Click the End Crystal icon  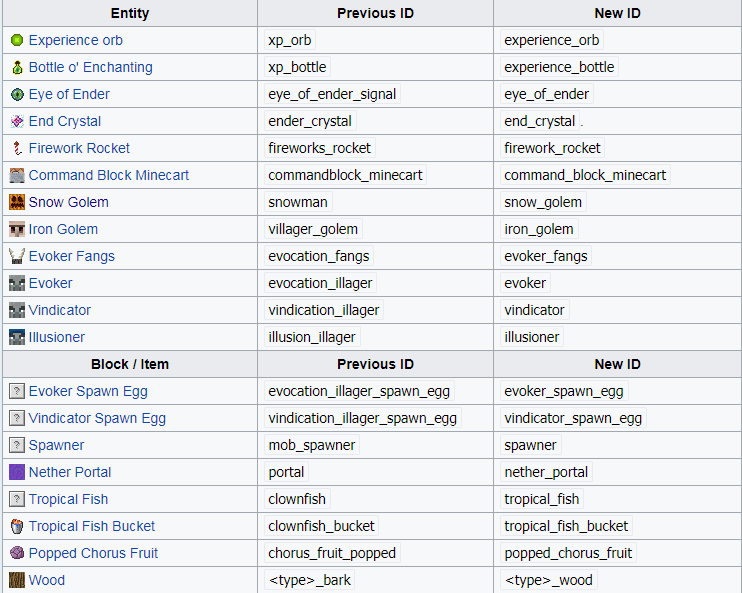(17, 121)
